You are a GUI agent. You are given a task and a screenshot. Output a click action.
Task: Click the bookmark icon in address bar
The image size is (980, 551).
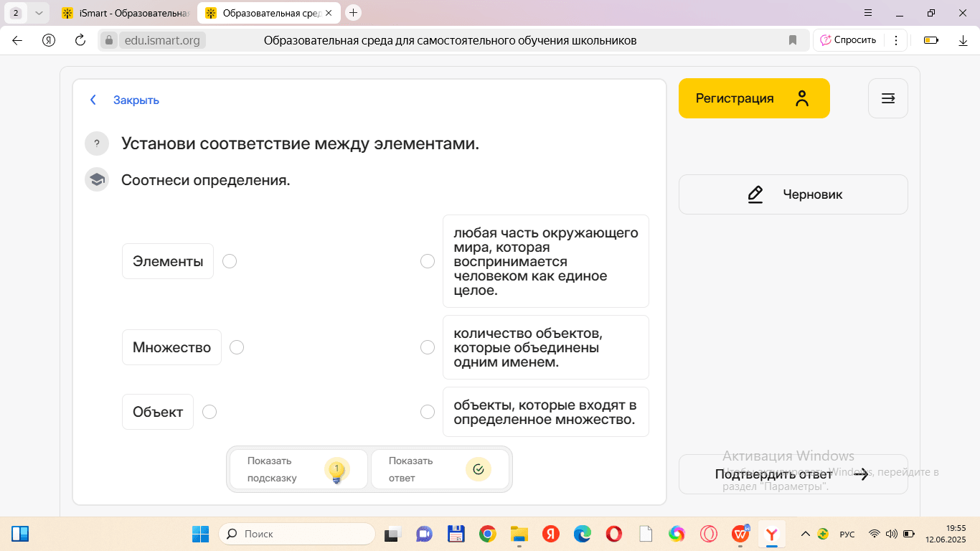[x=793, y=40]
